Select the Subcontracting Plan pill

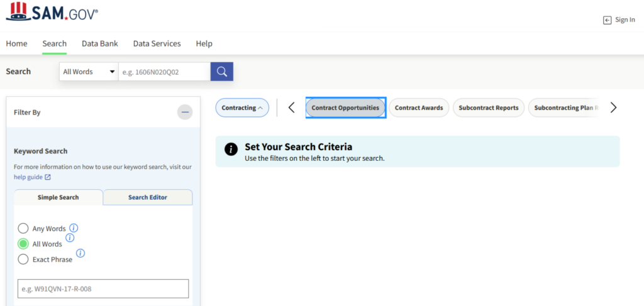pos(565,108)
